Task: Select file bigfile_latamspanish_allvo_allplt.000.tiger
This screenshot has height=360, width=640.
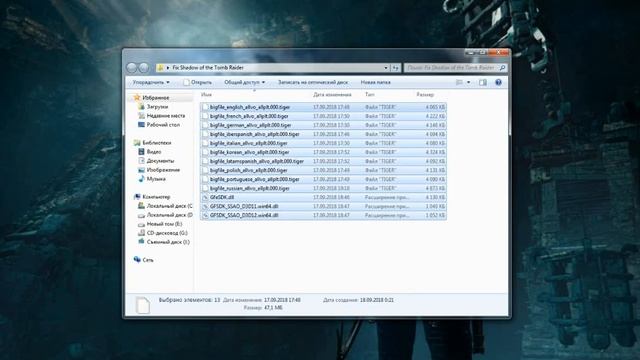Action: coord(323,161)
